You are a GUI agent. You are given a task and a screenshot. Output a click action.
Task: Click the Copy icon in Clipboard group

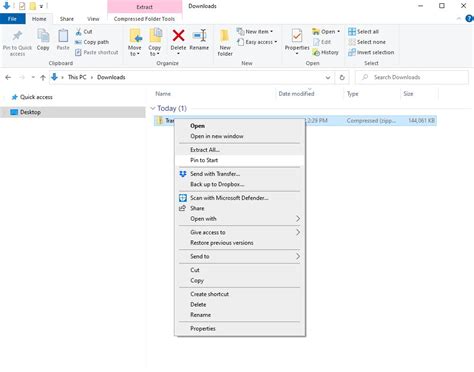pos(43,36)
